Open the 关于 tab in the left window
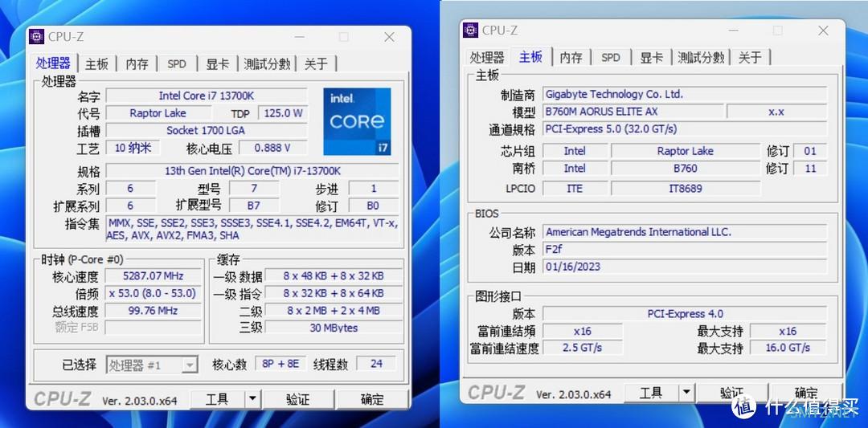The width and height of the screenshot is (868, 428). click(316, 64)
